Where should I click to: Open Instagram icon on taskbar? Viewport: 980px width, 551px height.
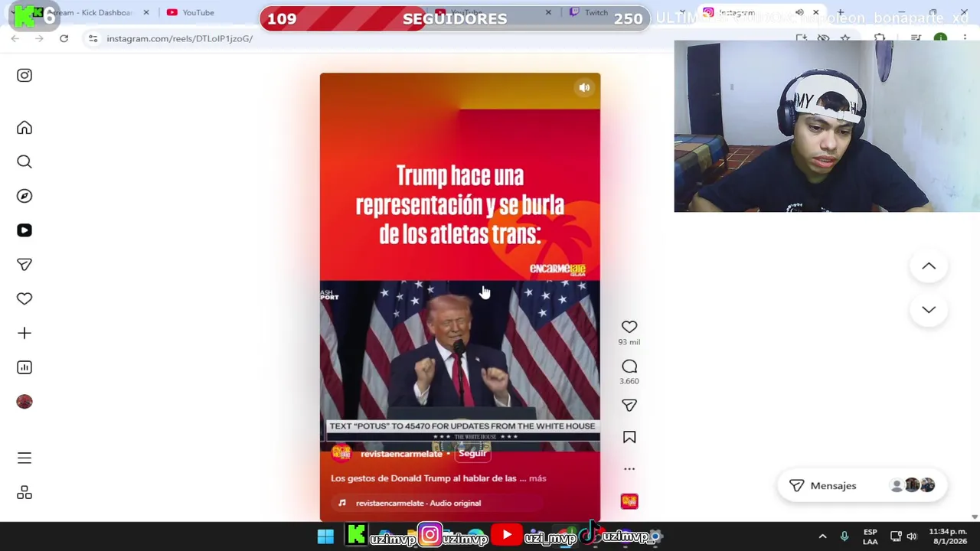[x=430, y=535]
